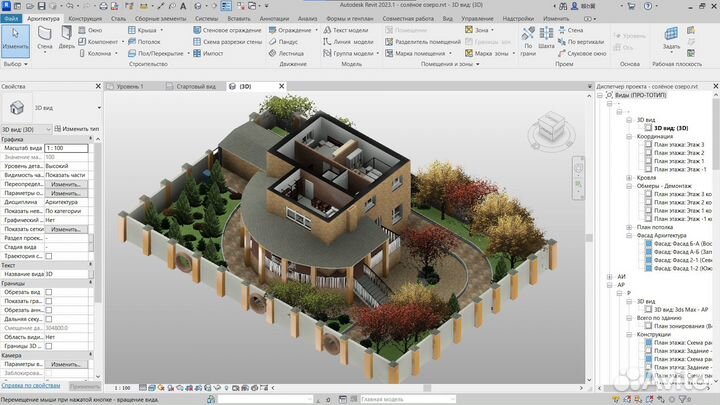This screenshot has width=720, height=405.
Task: Select the Ceiling (Потолок) tool
Action: (144, 42)
